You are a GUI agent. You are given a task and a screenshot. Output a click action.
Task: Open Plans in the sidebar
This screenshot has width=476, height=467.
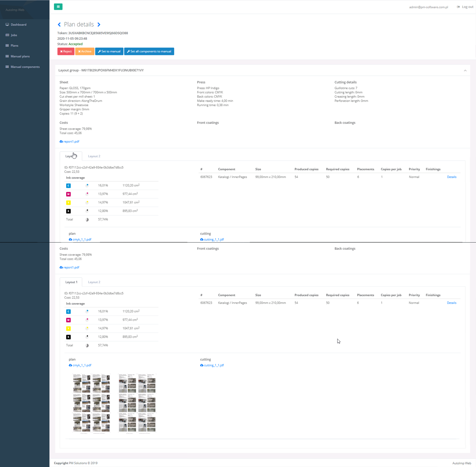click(x=14, y=46)
